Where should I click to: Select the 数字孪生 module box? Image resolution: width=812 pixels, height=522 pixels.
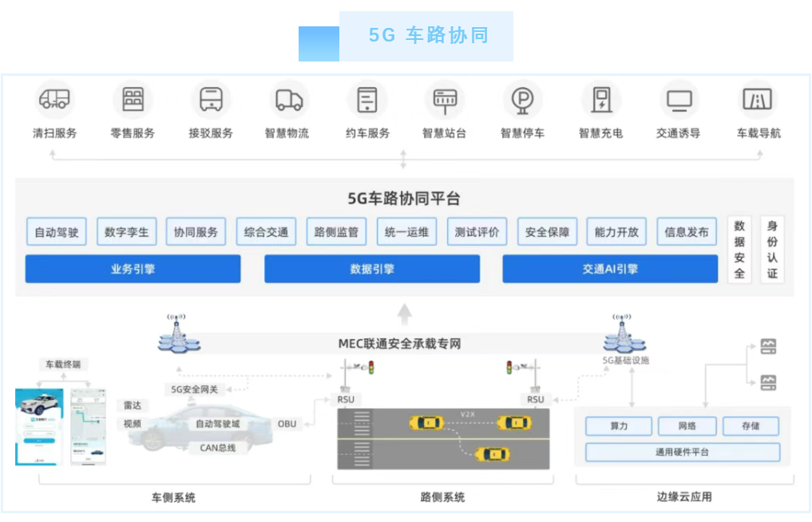point(126,231)
